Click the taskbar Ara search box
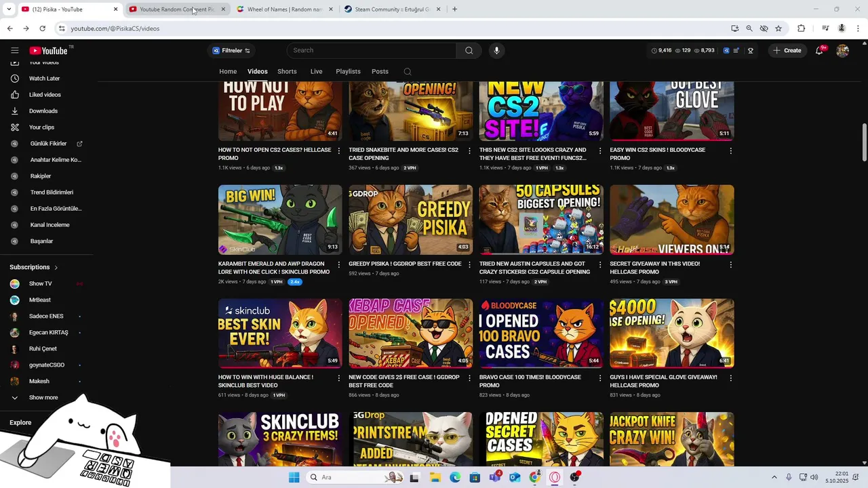Viewport: 868px width, 488px height. click(x=355, y=477)
